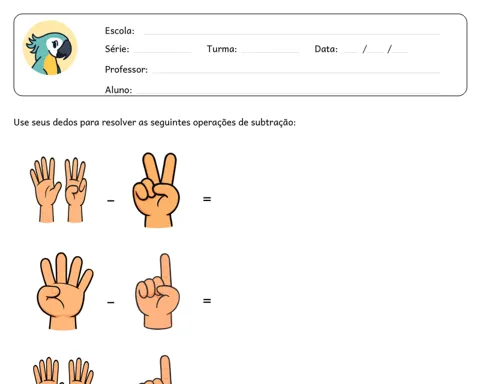Click the Turma blank field

point(270,52)
